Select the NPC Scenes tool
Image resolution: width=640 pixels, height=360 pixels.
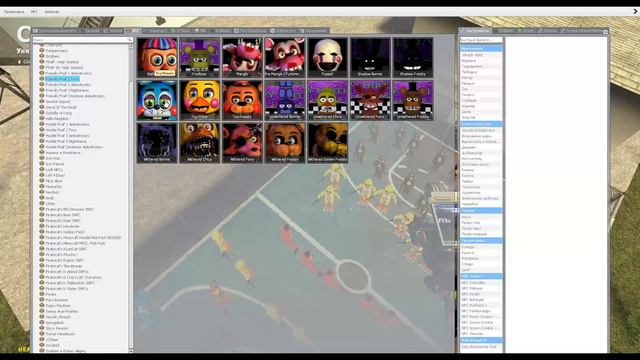point(481,334)
